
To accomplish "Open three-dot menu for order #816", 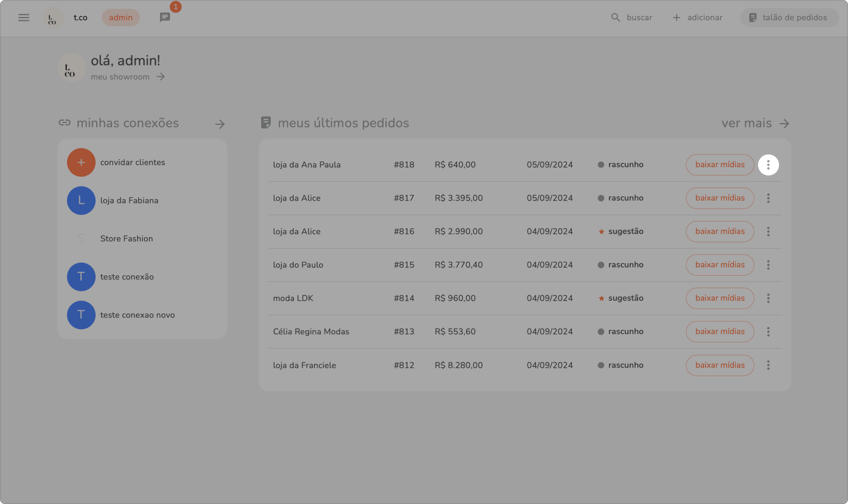I will click(768, 231).
